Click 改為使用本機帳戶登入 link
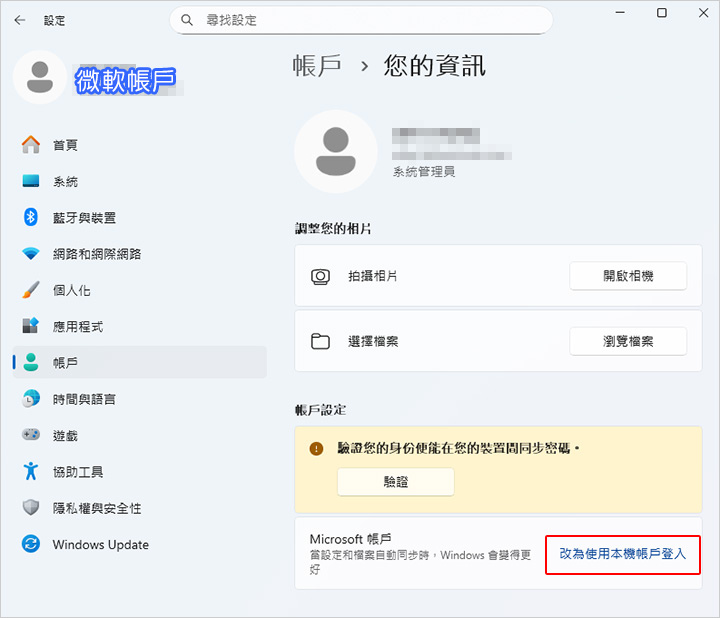This screenshot has width=720, height=618. pos(622,554)
